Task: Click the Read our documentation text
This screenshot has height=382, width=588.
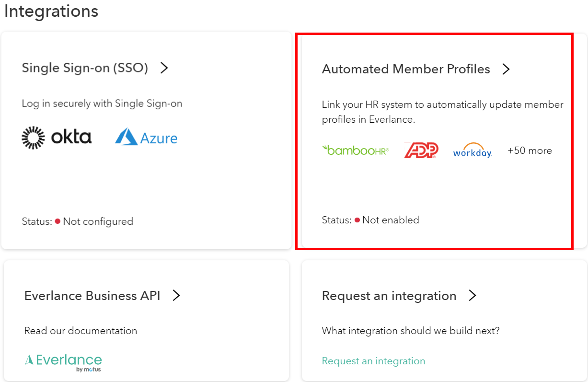Action: coord(81,331)
